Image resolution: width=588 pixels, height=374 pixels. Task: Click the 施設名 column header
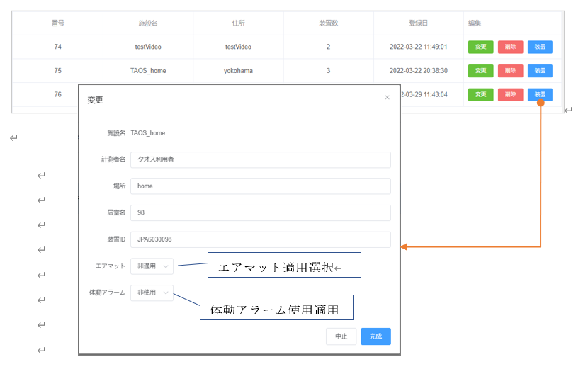[148, 23]
